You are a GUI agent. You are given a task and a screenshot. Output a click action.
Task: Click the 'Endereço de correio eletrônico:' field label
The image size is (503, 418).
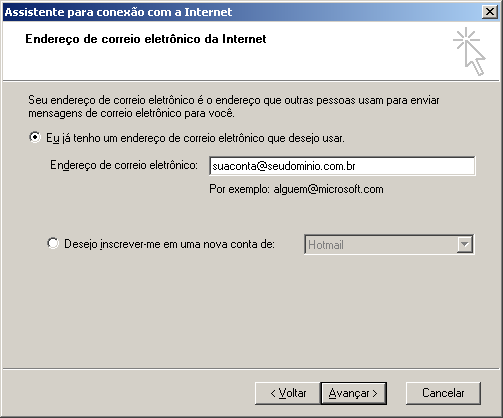click(124, 165)
